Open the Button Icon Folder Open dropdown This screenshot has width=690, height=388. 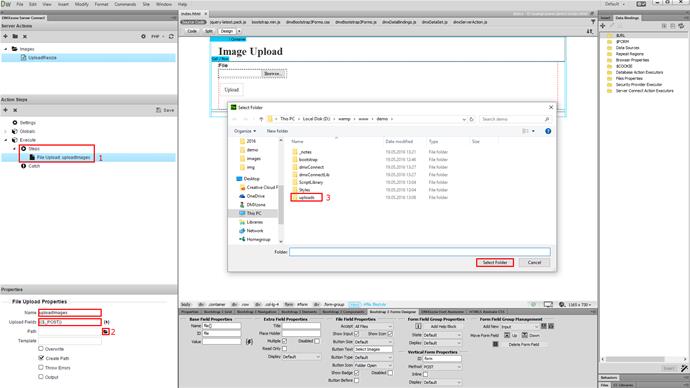click(373, 365)
